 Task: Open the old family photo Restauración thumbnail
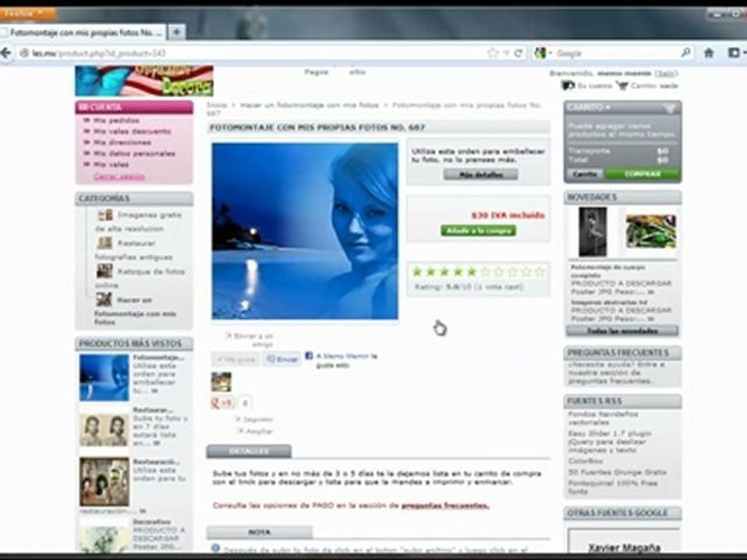(x=104, y=481)
